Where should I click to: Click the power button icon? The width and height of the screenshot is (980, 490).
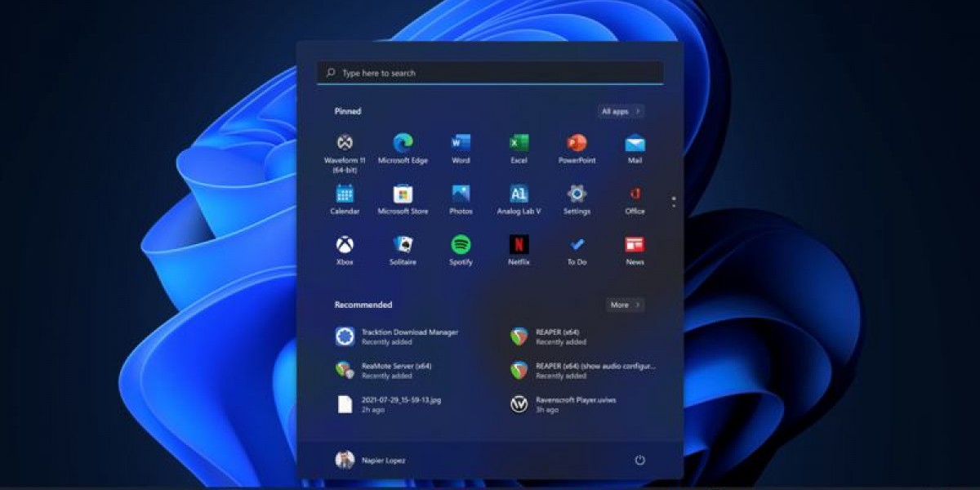pyautogui.click(x=639, y=460)
